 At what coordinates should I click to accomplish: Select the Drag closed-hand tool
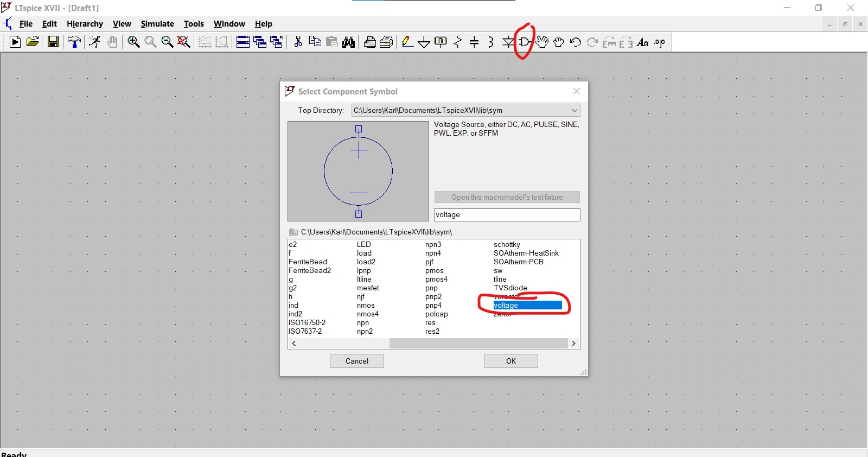tap(559, 42)
